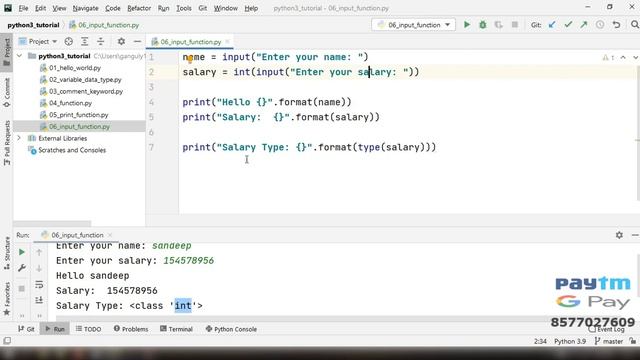Viewport: 640px width, 360px height.
Task: Open TODO tool window
Action: pyautogui.click(x=89, y=329)
